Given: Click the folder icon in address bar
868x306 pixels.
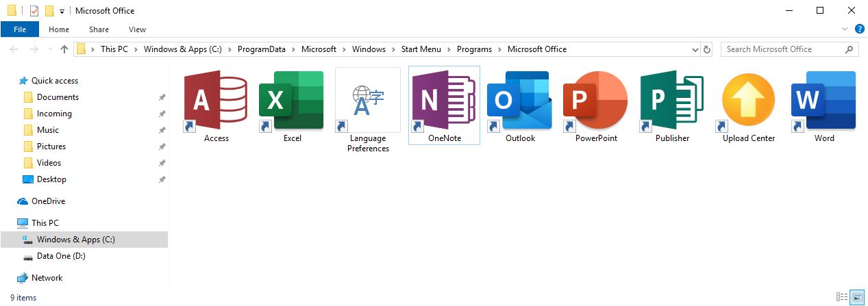Looking at the screenshot, I should 81,49.
